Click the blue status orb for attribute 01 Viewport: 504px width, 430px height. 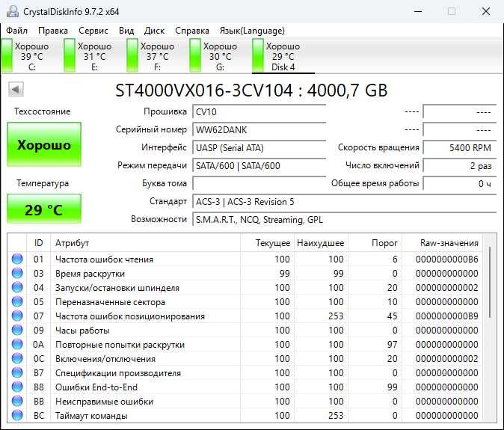click(x=17, y=259)
